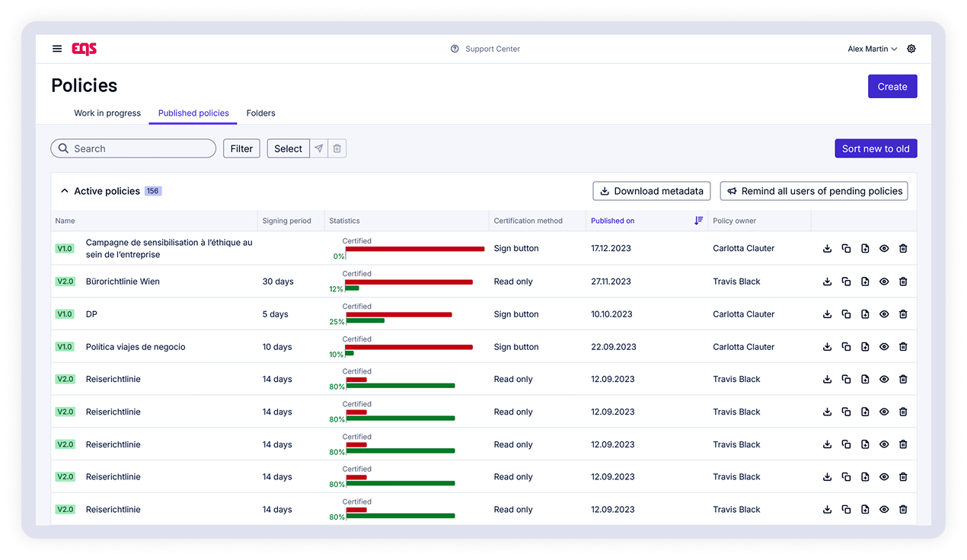Toggle the Published on sort order icon

pyautogui.click(x=698, y=221)
